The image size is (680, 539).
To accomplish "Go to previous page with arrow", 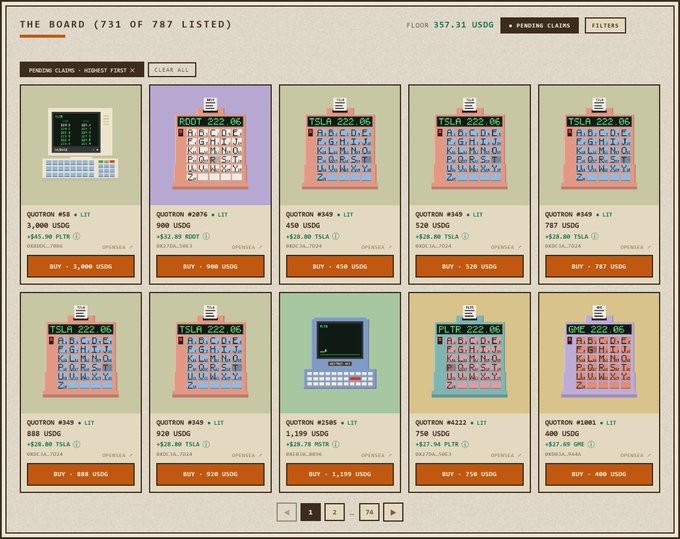I will (287, 512).
